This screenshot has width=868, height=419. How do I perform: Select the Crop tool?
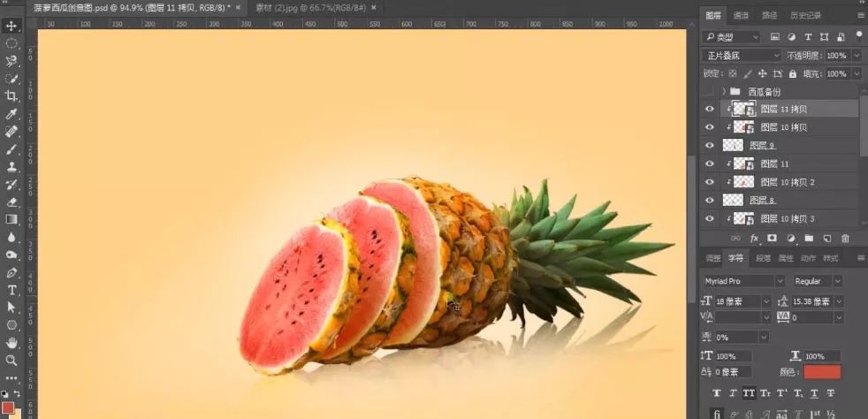click(x=11, y=95)
